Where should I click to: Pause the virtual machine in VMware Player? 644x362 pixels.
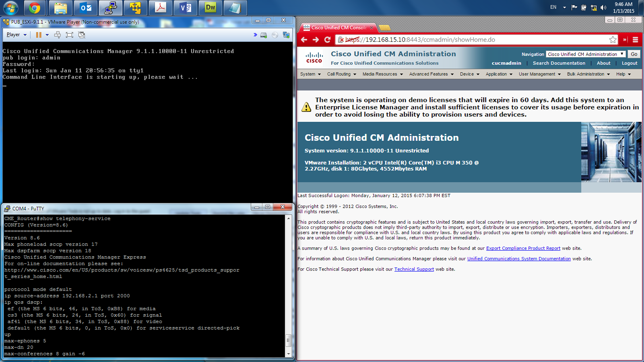(x=39, y=35)
